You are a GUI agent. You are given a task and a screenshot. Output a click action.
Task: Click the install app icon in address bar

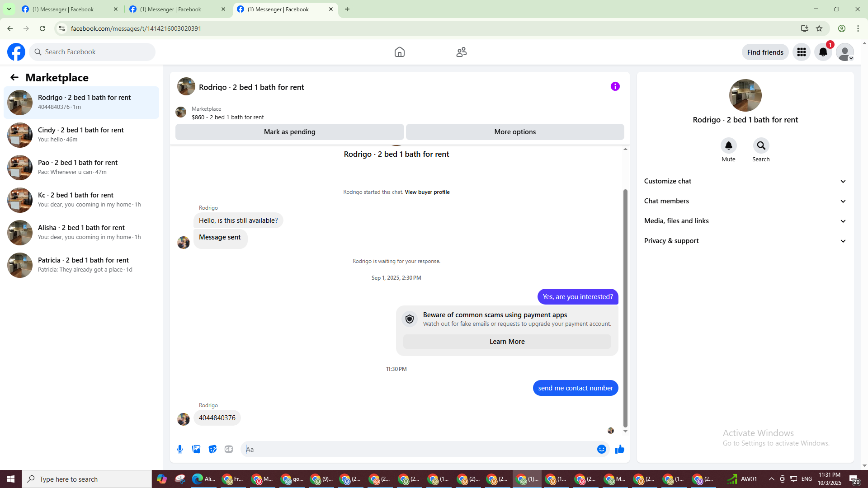tap(805, 28)
